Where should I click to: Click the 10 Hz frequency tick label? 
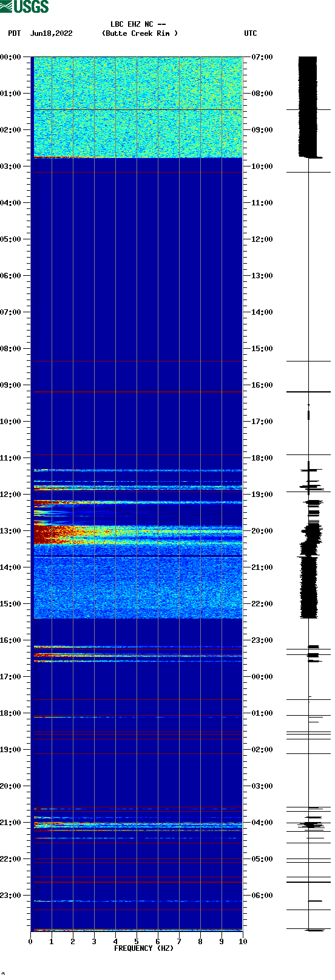(x=243, y=942)
